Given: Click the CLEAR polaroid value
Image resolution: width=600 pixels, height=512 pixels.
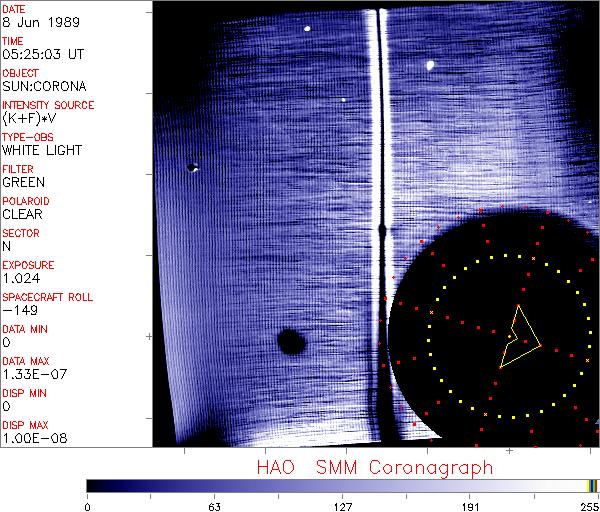Looking at the screenshot, I should [x=22, y=214].
